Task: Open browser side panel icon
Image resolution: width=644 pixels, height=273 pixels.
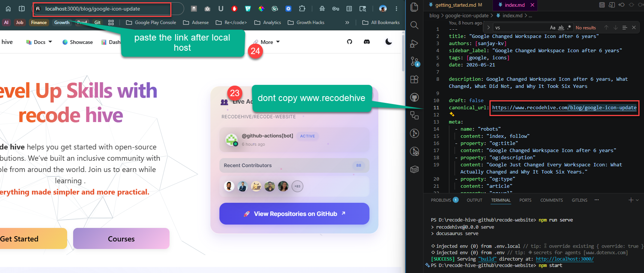Action: 22,9
